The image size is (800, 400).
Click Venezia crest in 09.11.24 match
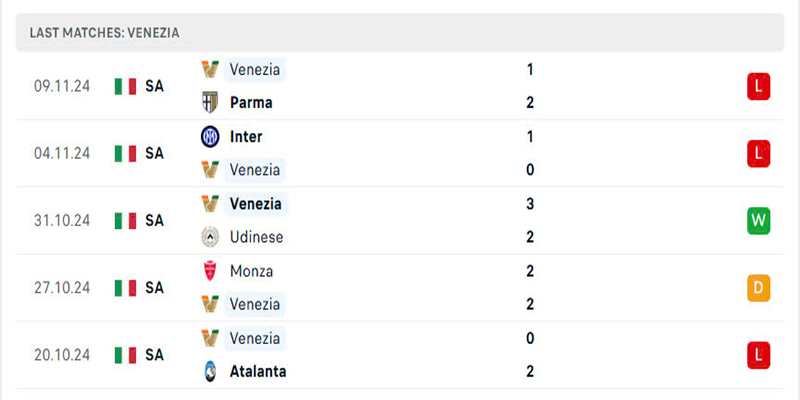[210, 69]
